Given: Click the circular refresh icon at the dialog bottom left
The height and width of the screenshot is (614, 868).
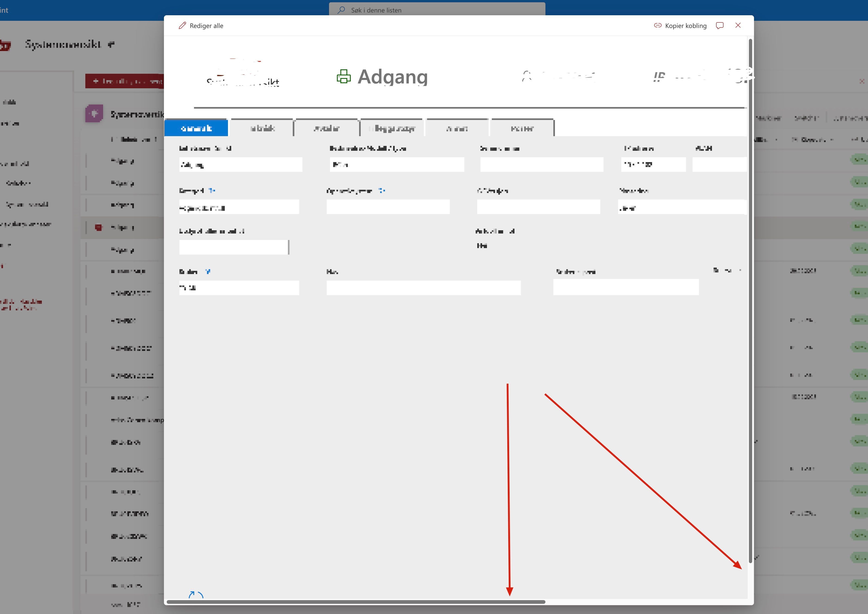Looking at the screenshot, I should (196, 594).
